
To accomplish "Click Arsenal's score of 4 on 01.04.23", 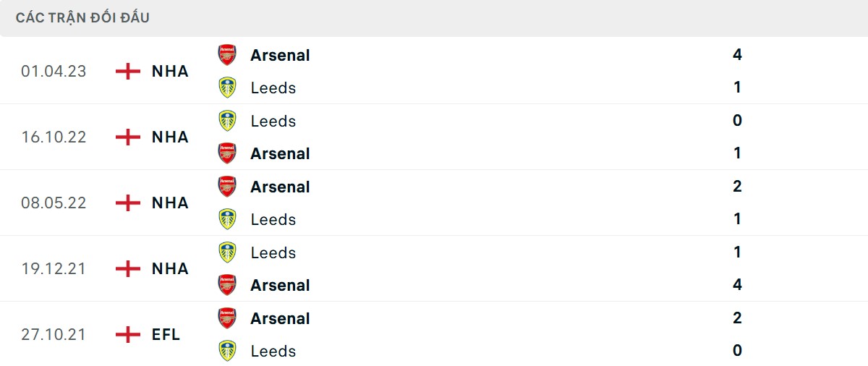I will (737, 55).
